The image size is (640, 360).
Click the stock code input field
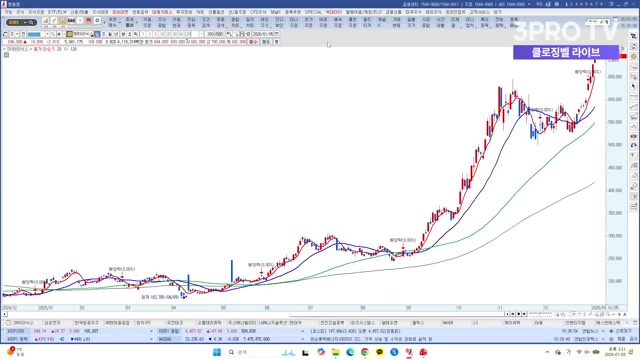36,34
